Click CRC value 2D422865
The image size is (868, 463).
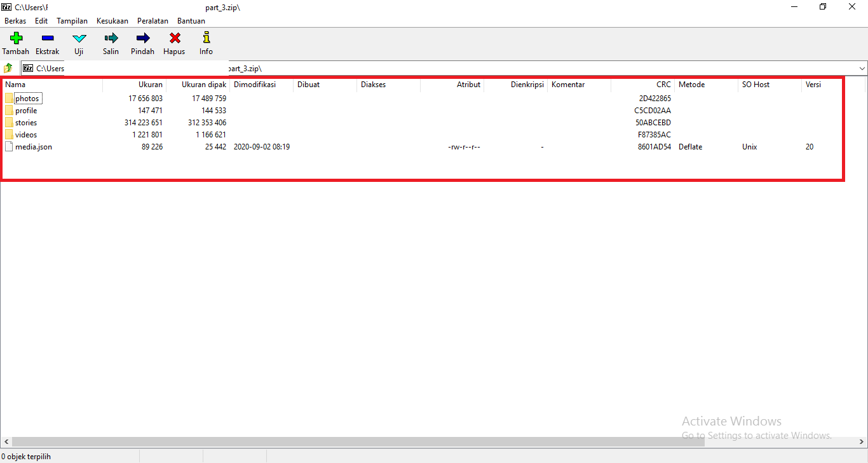(x=655, y=99)
